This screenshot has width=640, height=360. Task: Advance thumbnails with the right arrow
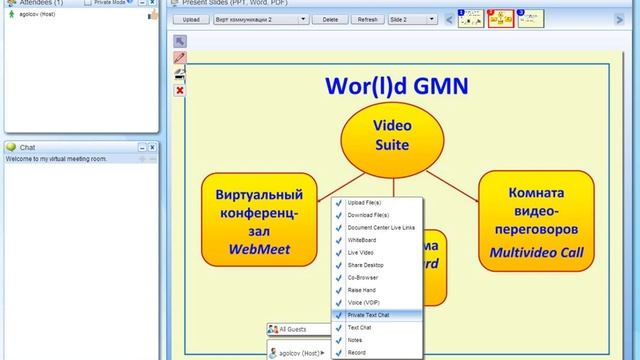pos(619,19)
